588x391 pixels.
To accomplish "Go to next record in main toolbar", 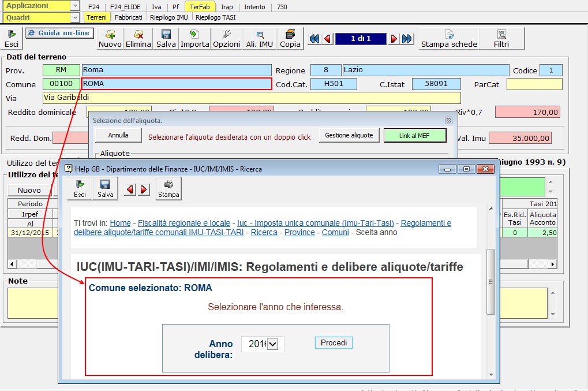I will pyautogui.click(x=394, y=39).
